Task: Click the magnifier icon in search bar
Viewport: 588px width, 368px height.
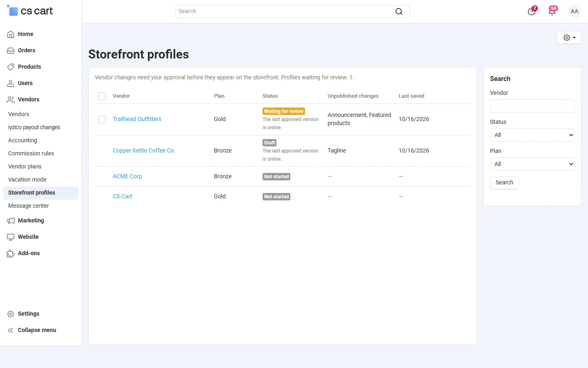Action: coord(399,11)
